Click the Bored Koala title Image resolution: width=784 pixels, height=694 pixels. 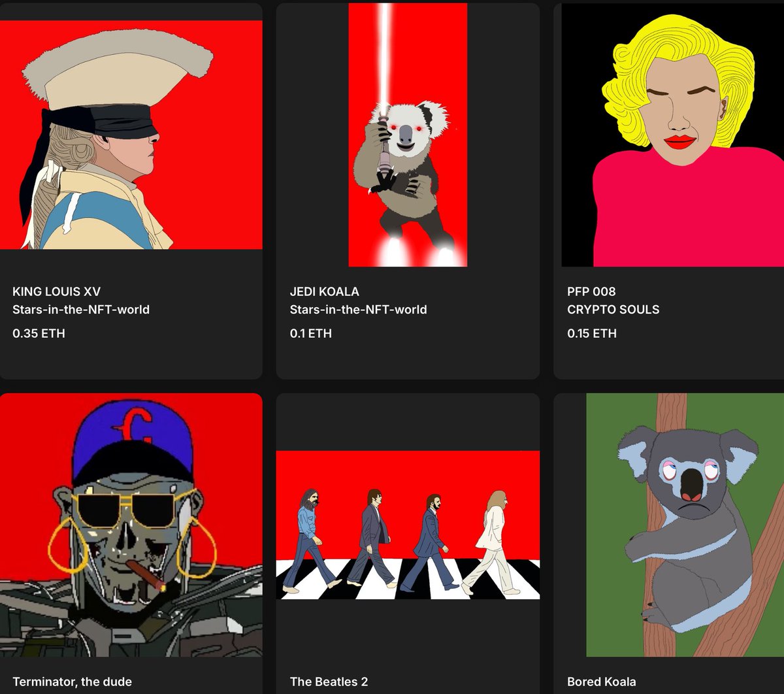pos(602,682)
